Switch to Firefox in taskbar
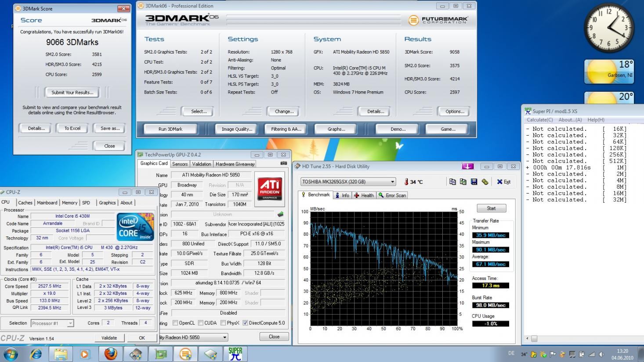Screen dimensions: 644x362 pyautogui.click(x=111, y=354)
